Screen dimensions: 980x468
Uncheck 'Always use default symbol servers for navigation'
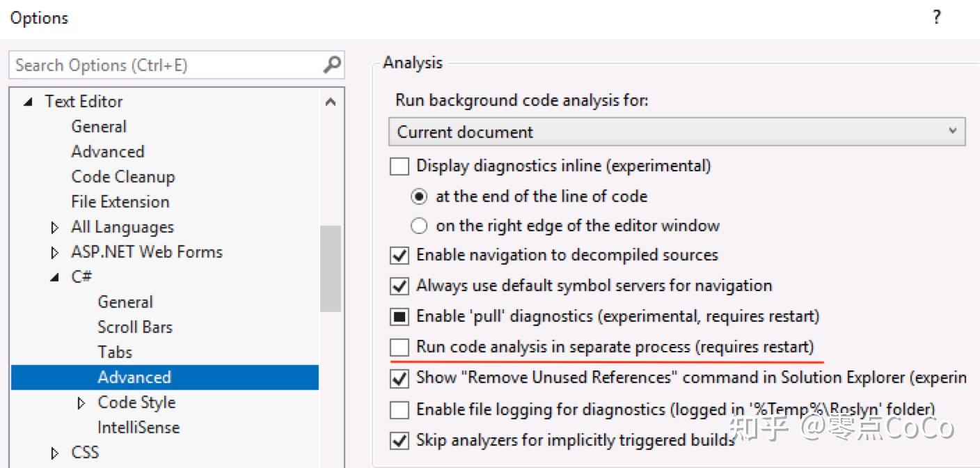399,286
